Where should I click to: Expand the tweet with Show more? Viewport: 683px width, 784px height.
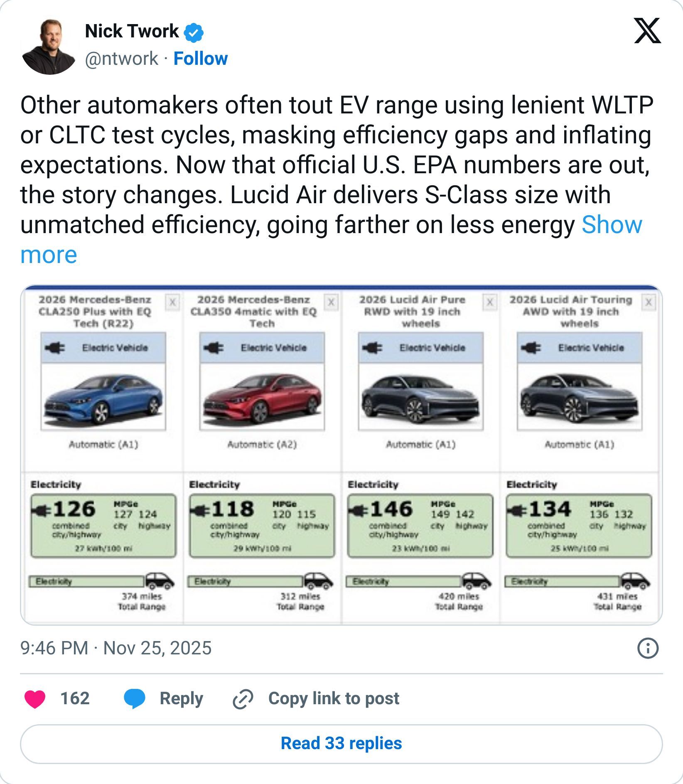611,225
